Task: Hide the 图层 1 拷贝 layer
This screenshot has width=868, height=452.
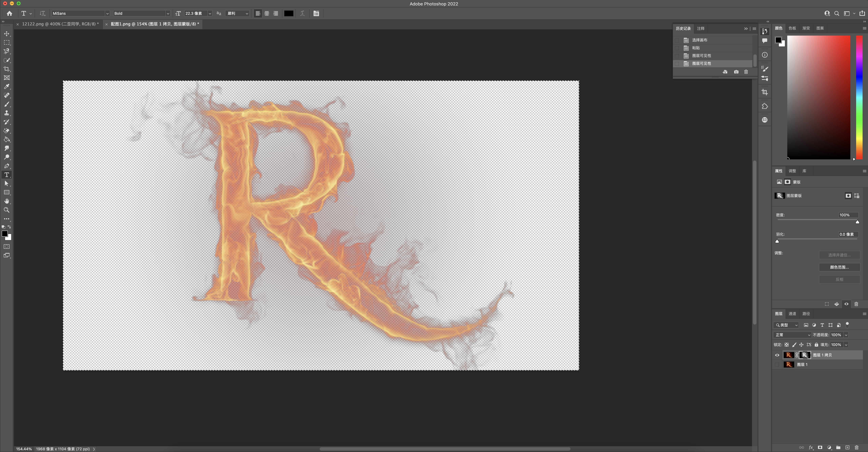Action: pyautogui.click(x=777, y=355)
